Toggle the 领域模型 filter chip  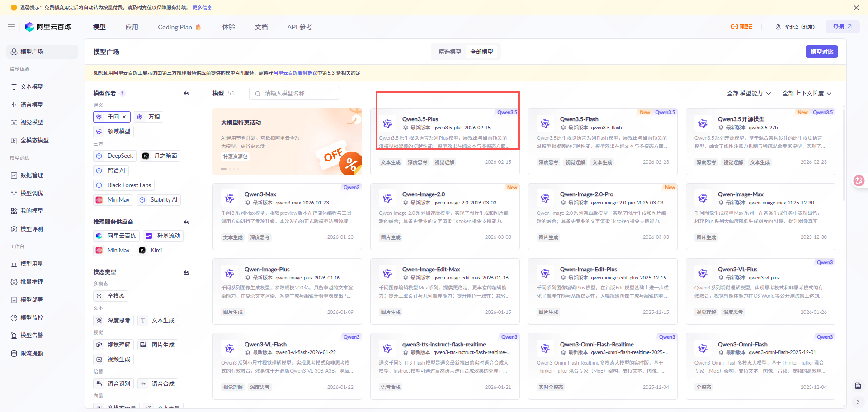113,132
